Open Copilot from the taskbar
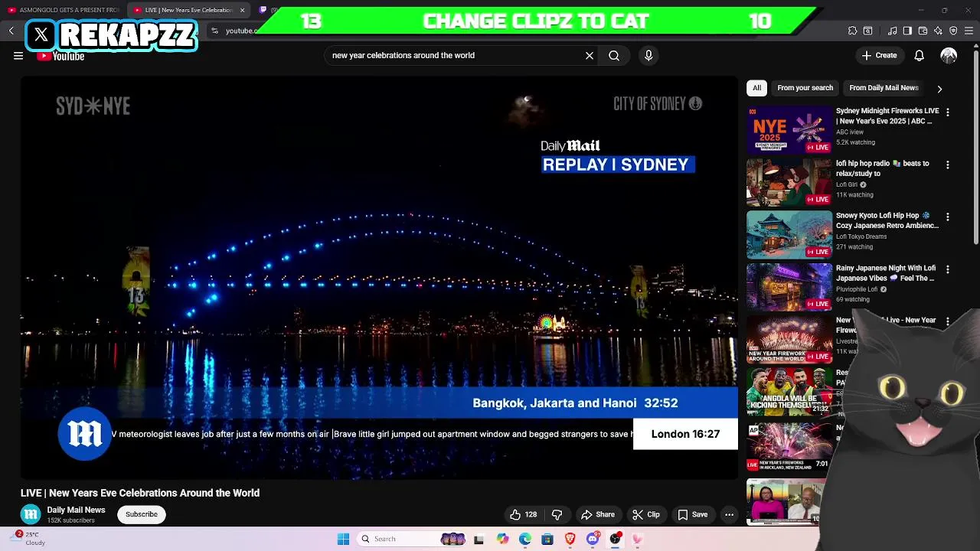This screenshot has width=980, height=551. coord(502,539)
